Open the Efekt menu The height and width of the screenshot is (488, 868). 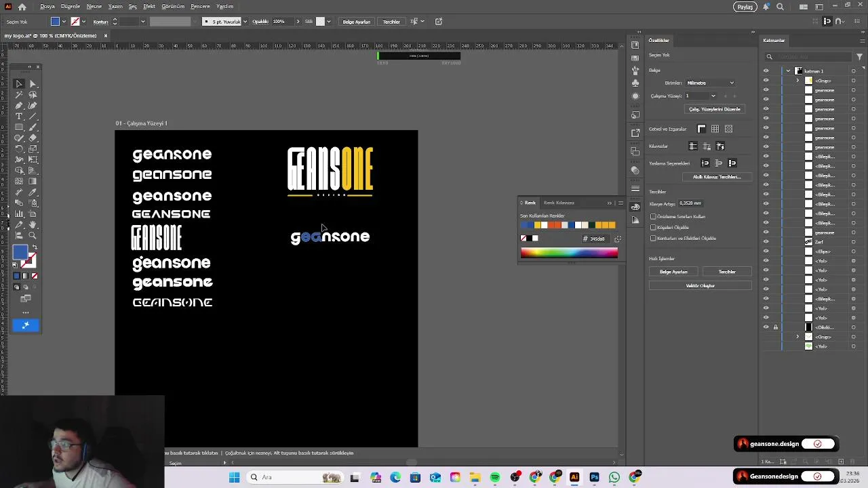click(x=149, y=7)
